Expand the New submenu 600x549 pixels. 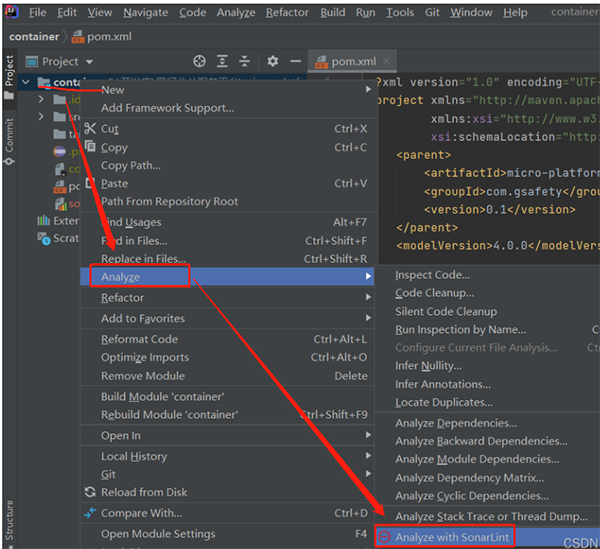click(228, 90)
